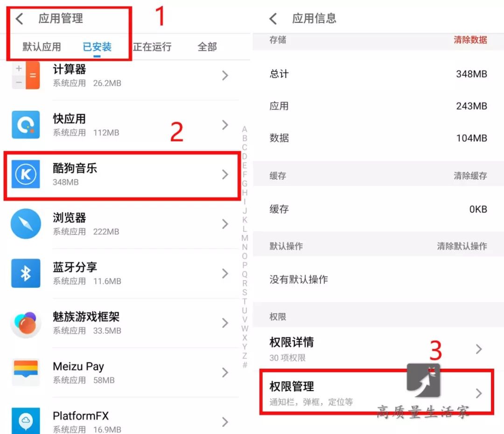Tap the 蓝牙分享 Bluetooth icon
504x434 pixels.
[x=26, y=273]
